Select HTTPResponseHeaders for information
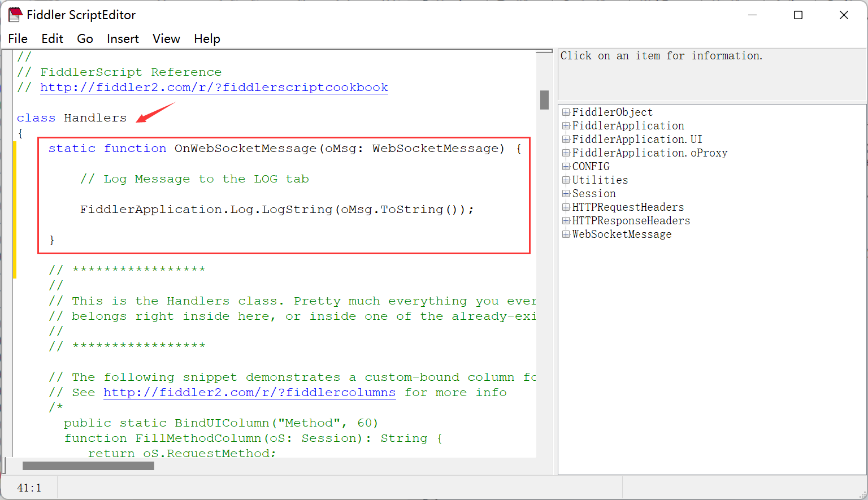The image size is (868, 500). tap(631, 220)
